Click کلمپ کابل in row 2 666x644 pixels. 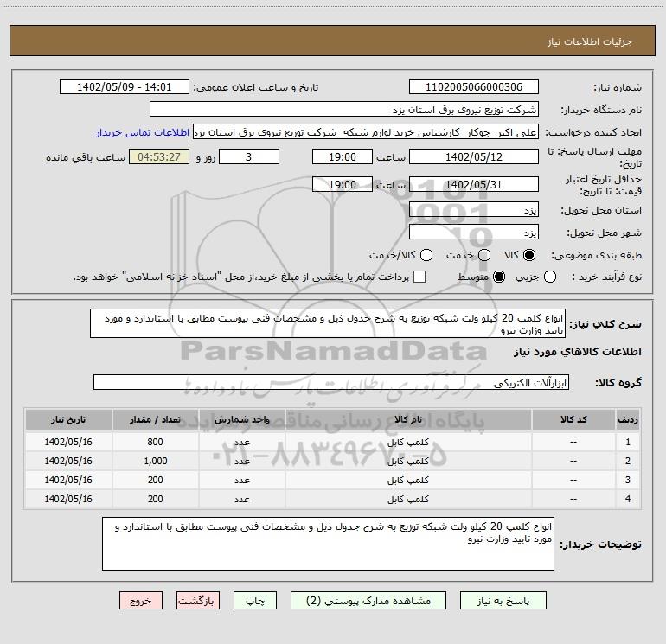pos(407,461)
